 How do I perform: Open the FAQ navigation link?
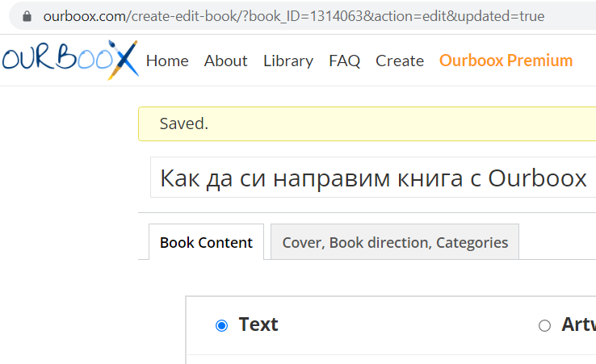(345, 61)
